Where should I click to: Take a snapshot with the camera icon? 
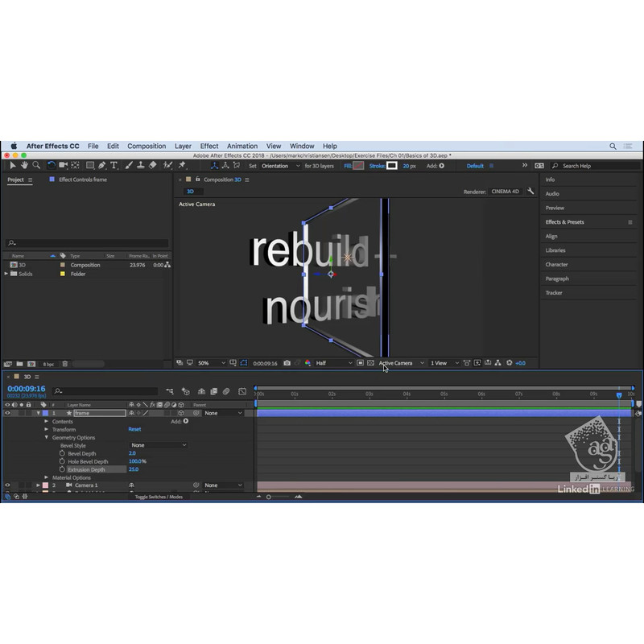tap(287, 363)
